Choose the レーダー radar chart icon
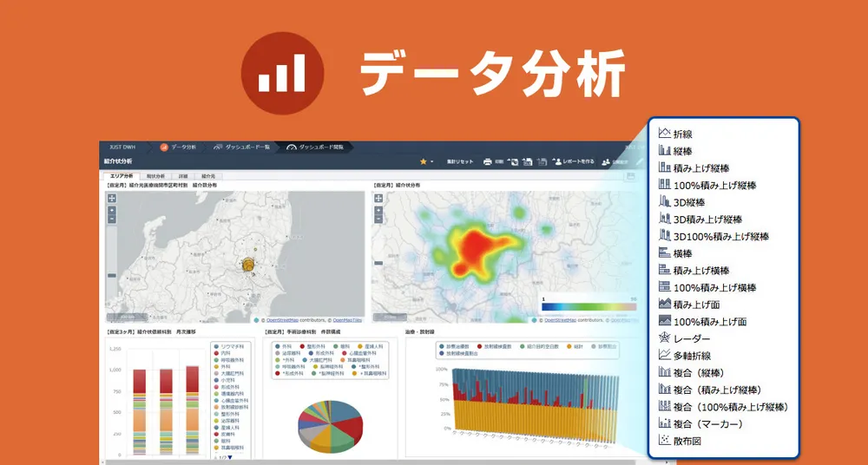868x465 pixels. [x=665, y=338]
